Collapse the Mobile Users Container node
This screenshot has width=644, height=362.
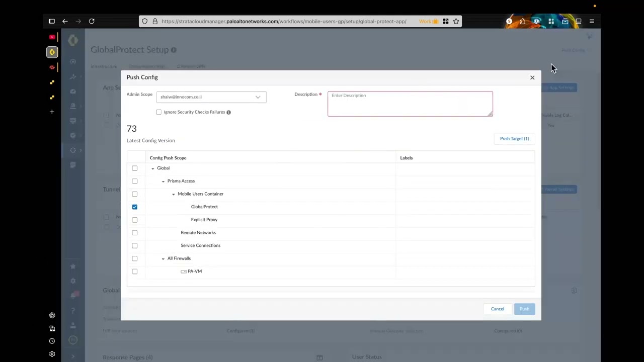pos(174,194)
